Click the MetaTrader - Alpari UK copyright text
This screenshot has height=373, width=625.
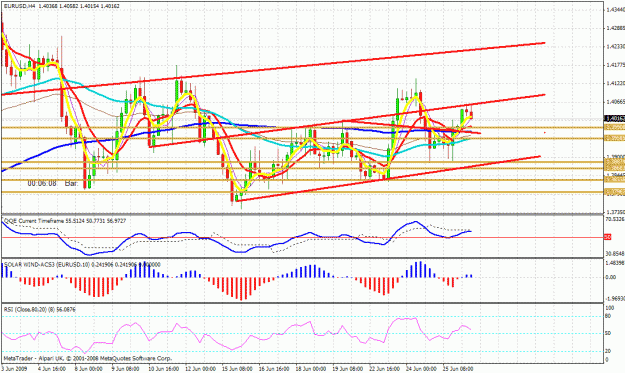88,358
